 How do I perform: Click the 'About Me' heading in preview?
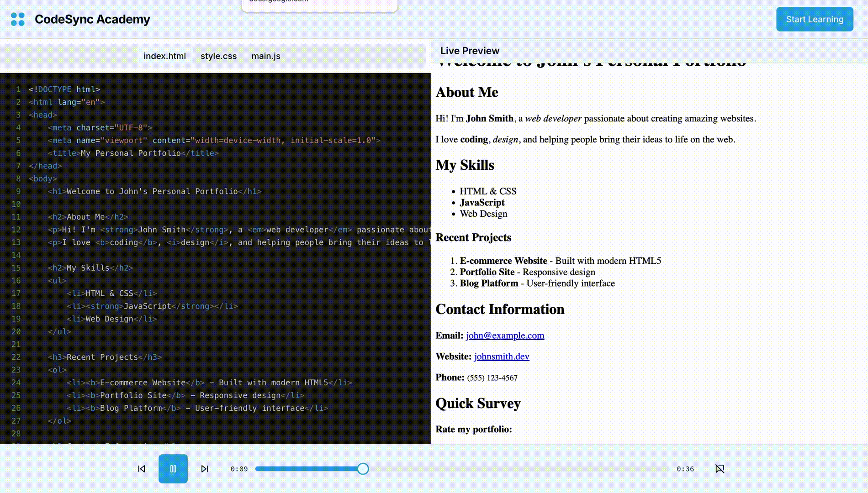click(x=466, y=92)
